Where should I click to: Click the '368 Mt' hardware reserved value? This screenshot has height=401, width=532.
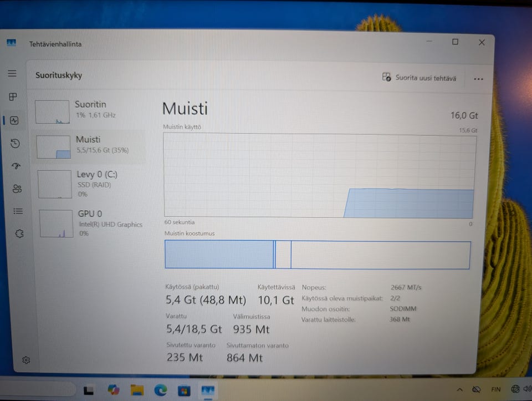(400, 319)
